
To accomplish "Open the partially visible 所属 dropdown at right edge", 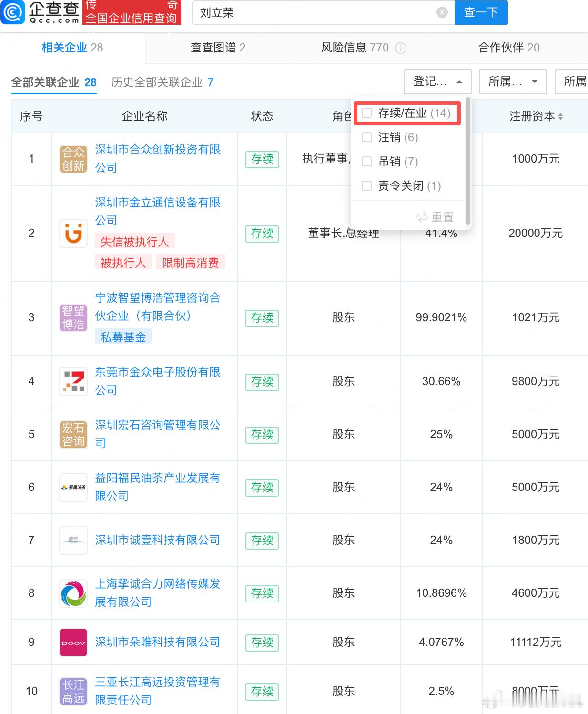I will point(571,82).
